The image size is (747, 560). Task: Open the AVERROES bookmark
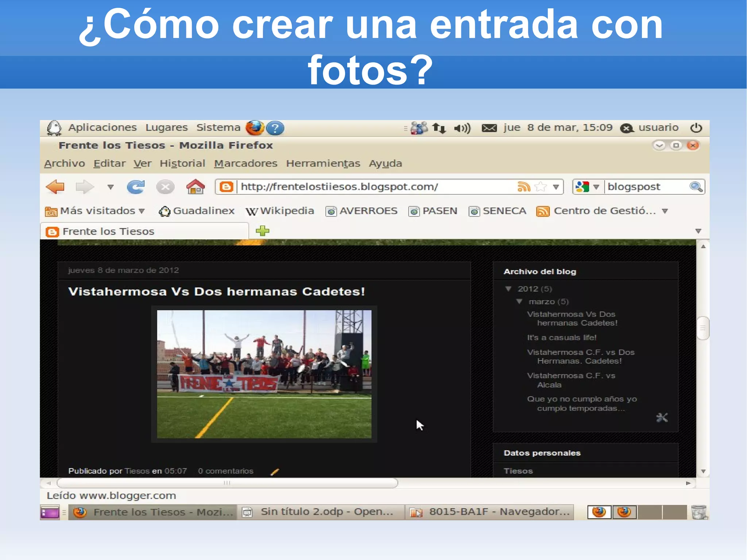[361, 211]
